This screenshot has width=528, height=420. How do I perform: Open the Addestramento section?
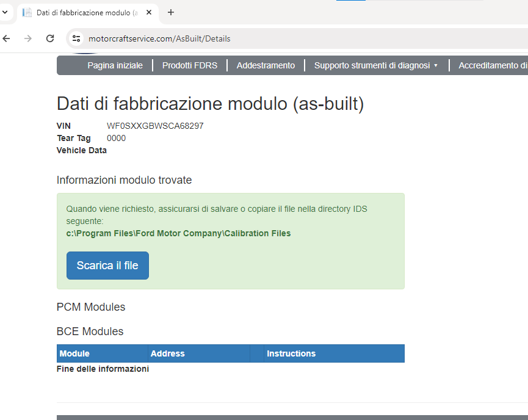pos(266,65)
